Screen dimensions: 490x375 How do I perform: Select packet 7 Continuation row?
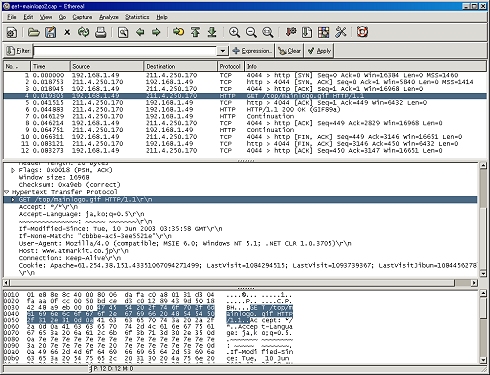click(x=245, y=116)
